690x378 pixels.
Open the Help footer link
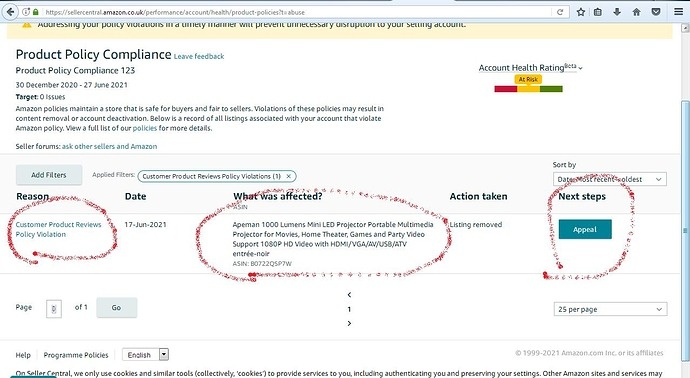[x=23, y=355]
